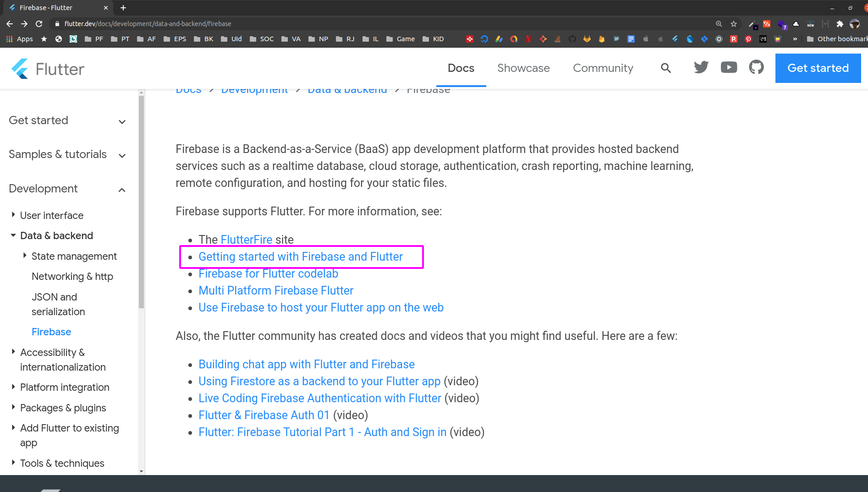Go back with browser back arrow
868x492 pixels.
pos(10,23)
